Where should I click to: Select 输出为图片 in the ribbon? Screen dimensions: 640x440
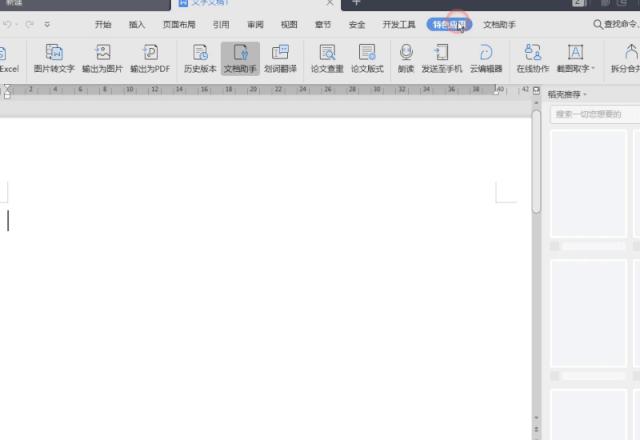(102, 59)
